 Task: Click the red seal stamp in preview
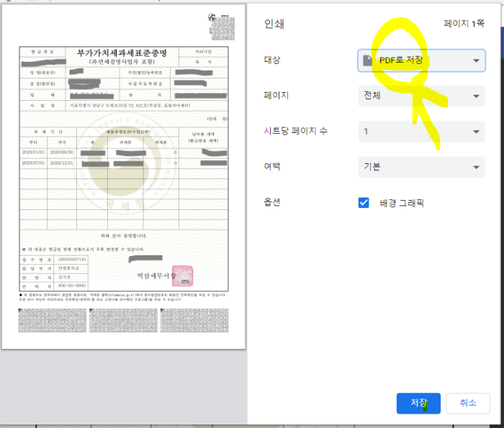183,276
